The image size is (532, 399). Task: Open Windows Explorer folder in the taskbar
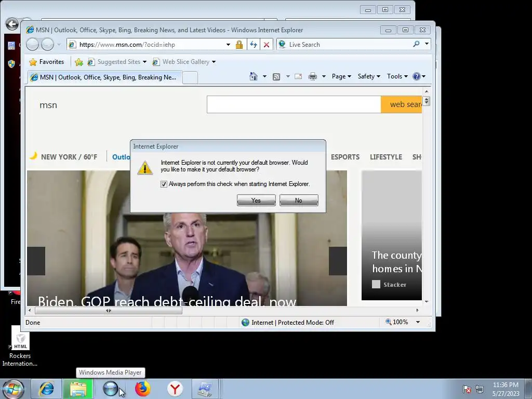(78, 389)
